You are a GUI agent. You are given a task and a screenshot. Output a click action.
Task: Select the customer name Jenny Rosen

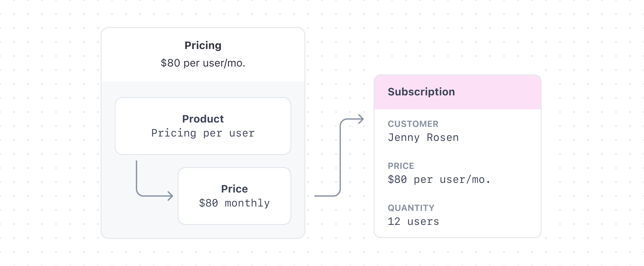point(423,138)
